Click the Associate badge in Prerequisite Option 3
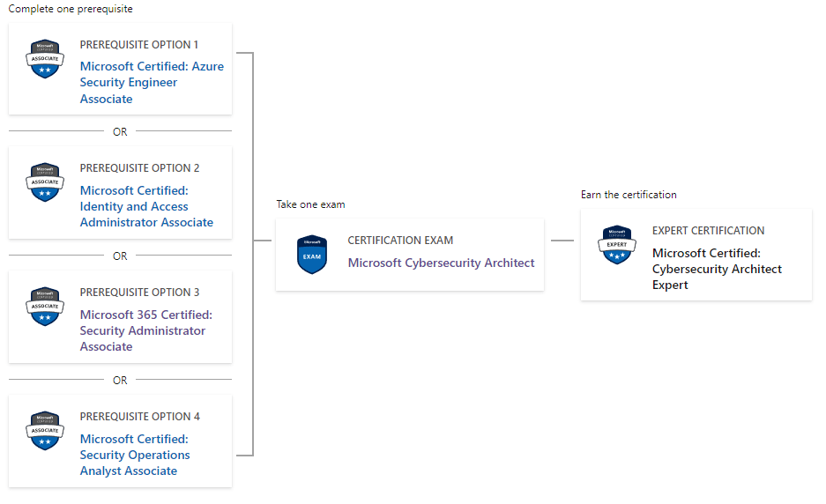The height and width of the screenshot is (504, 826). [44, 307]
